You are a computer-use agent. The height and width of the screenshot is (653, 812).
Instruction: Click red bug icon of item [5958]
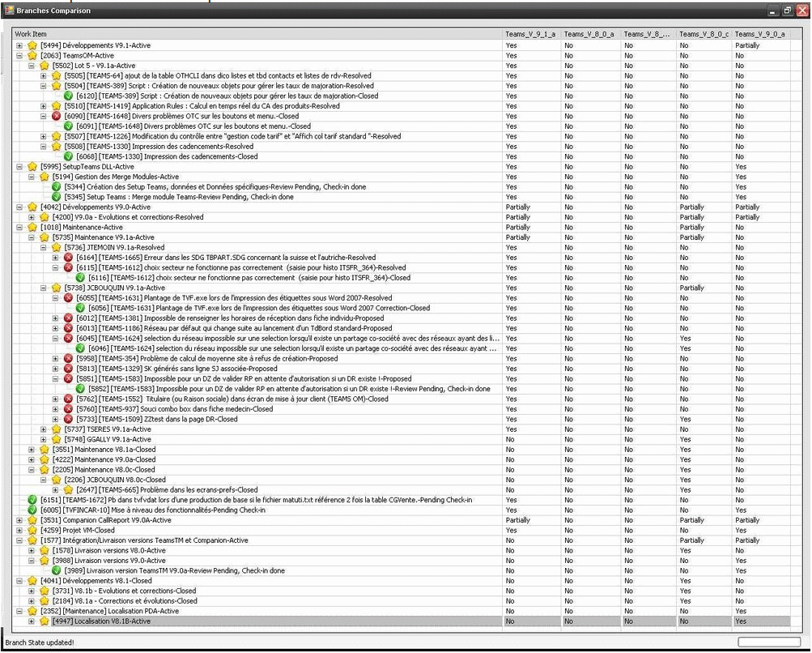tap(68, 359)
